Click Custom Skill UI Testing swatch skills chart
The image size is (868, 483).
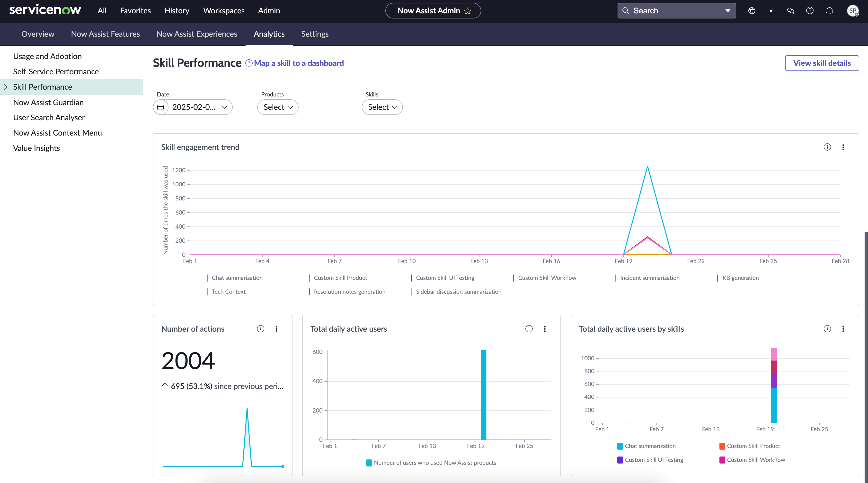620,460
